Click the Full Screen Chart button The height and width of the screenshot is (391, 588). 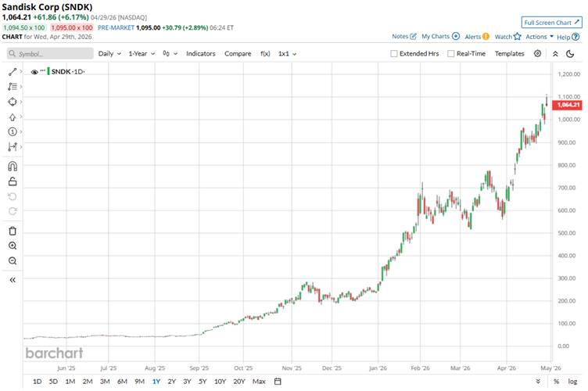pyautogui.click(x=551, y=23)
